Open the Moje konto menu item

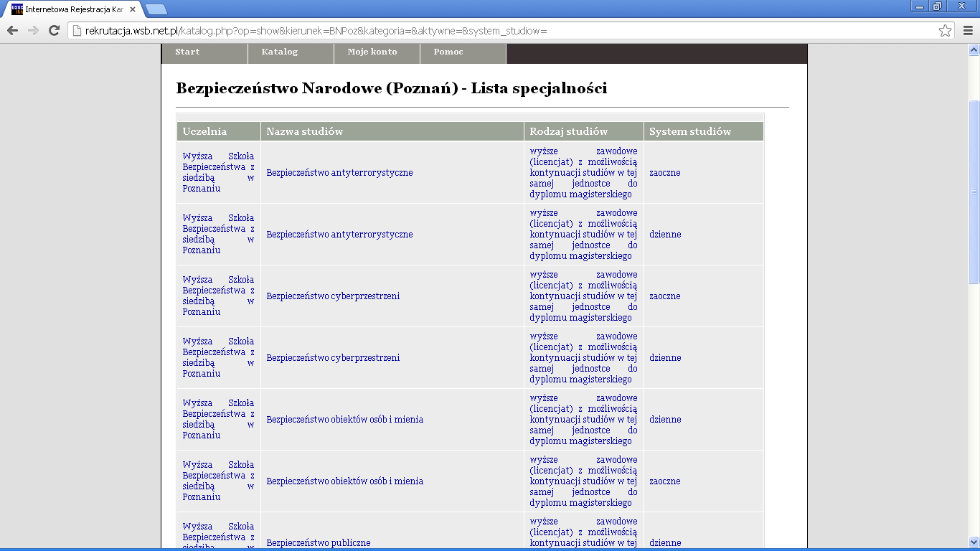point(377,54)
